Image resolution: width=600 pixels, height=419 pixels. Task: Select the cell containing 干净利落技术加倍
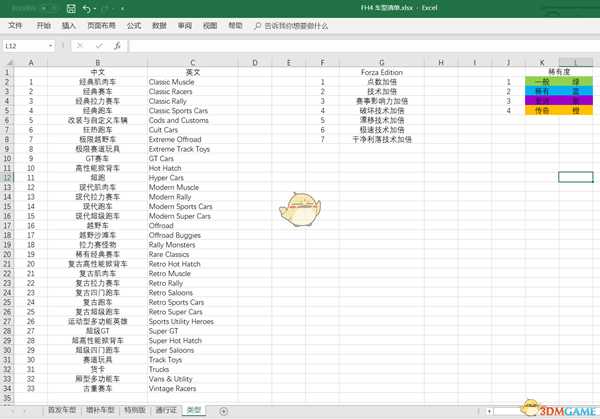[x=382, y=139]
